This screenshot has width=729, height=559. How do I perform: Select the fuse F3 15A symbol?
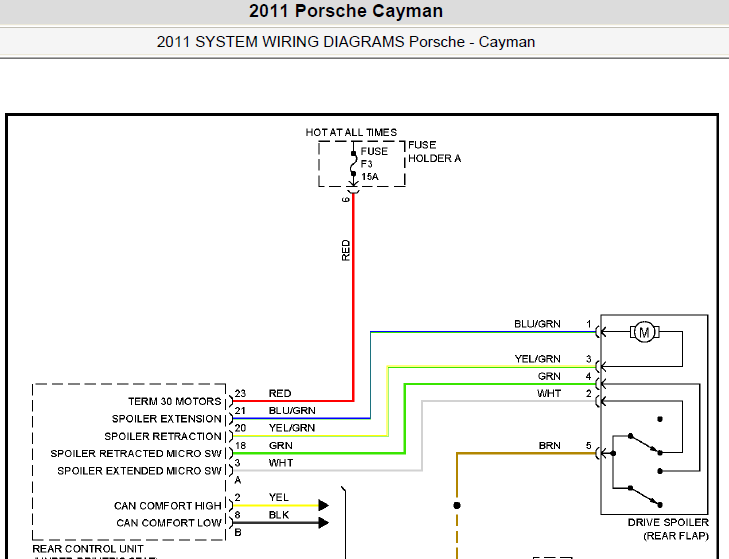(354, 164)
